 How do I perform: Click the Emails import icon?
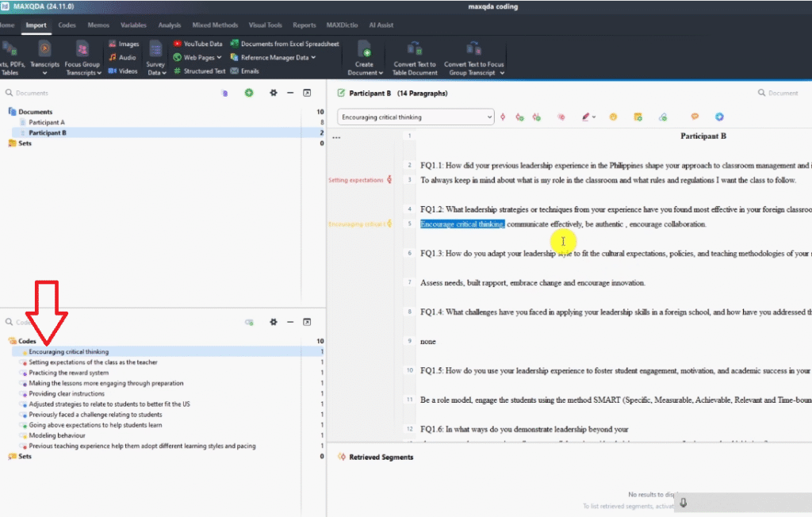(x=235, y=71)
